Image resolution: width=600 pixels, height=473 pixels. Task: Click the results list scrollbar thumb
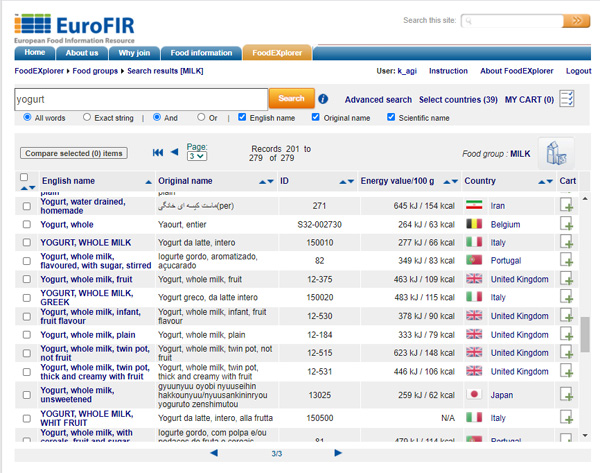[x=585, y=334]
